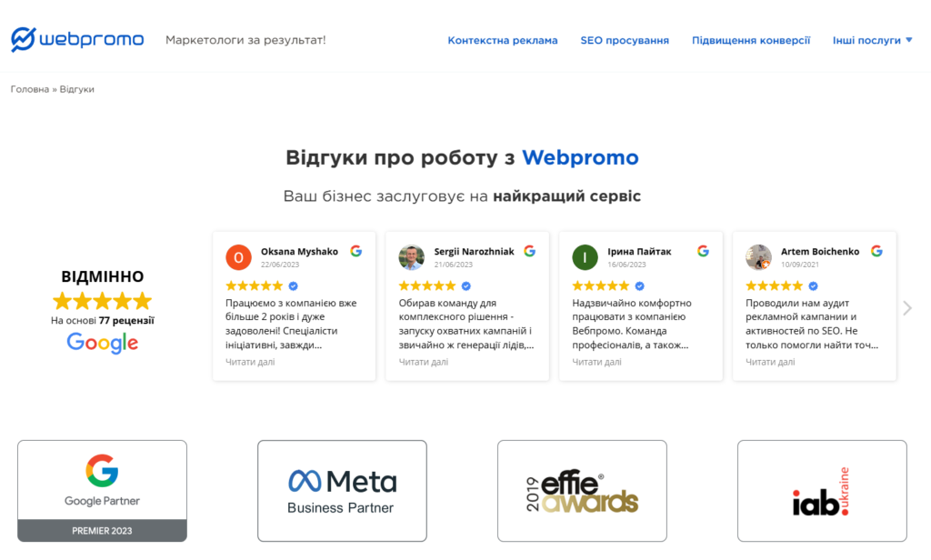
Task: Click the 2019 effie awards logo
Action: (582, 491)
